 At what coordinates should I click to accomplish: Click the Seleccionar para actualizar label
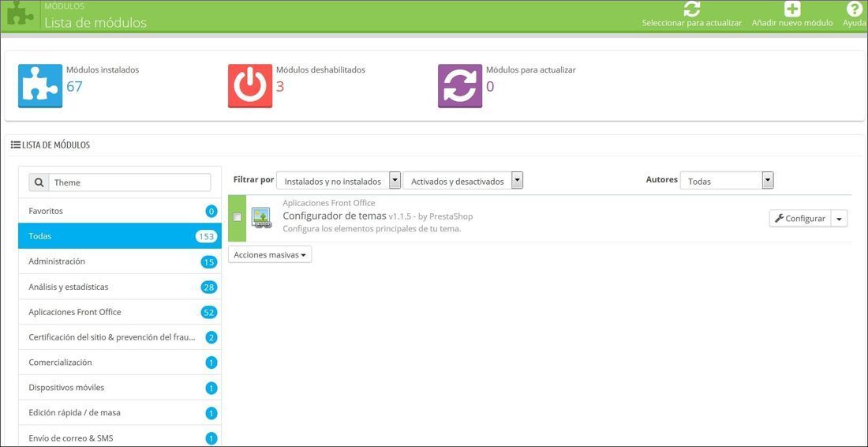[x=691, y=23]
